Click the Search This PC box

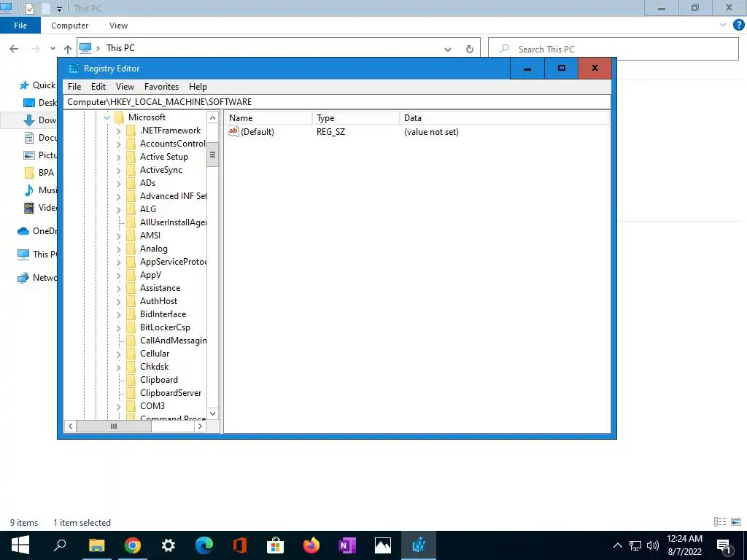click(614, 49)
